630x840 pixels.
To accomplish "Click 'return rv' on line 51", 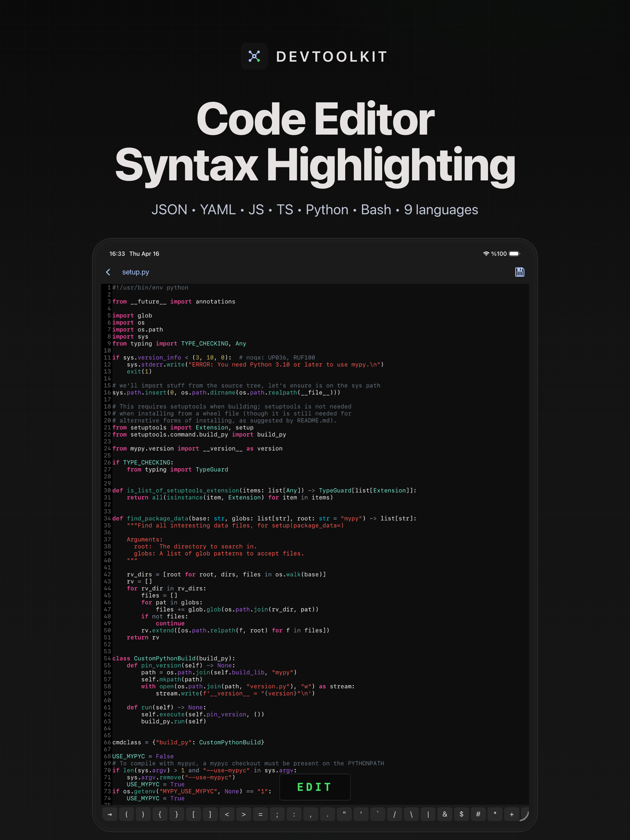I will tap(143, 638).
